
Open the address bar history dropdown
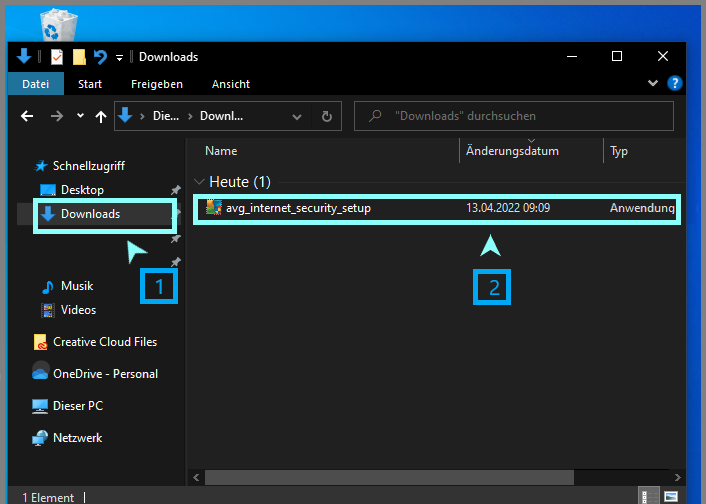(297, 117)
